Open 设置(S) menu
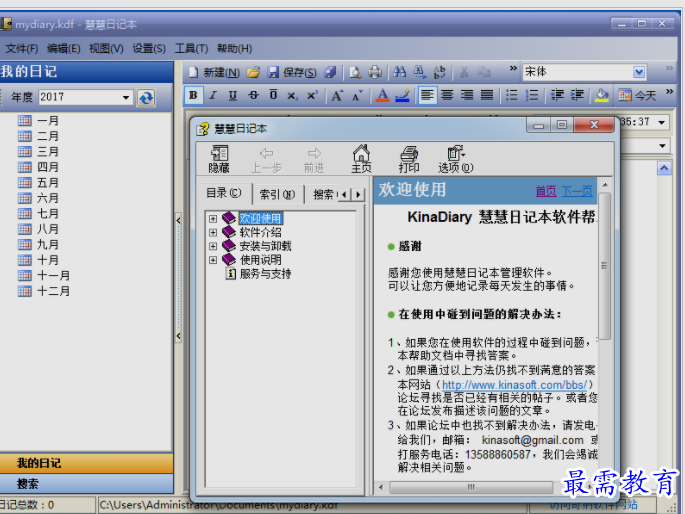Screen dimensions: 685x514 [149, 48]
